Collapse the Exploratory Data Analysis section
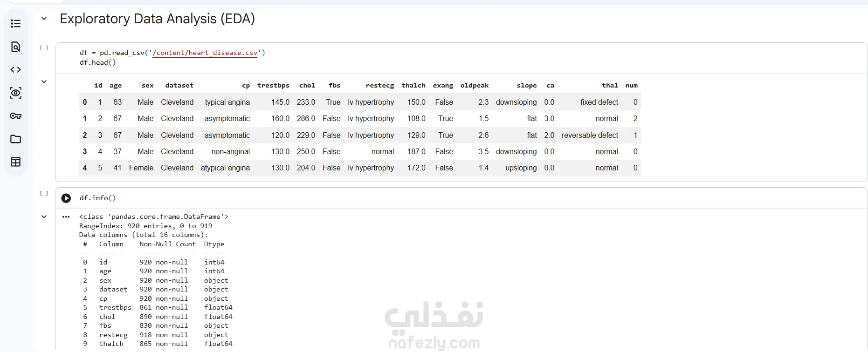Viewport: 868px width, 352px height. 44,19
